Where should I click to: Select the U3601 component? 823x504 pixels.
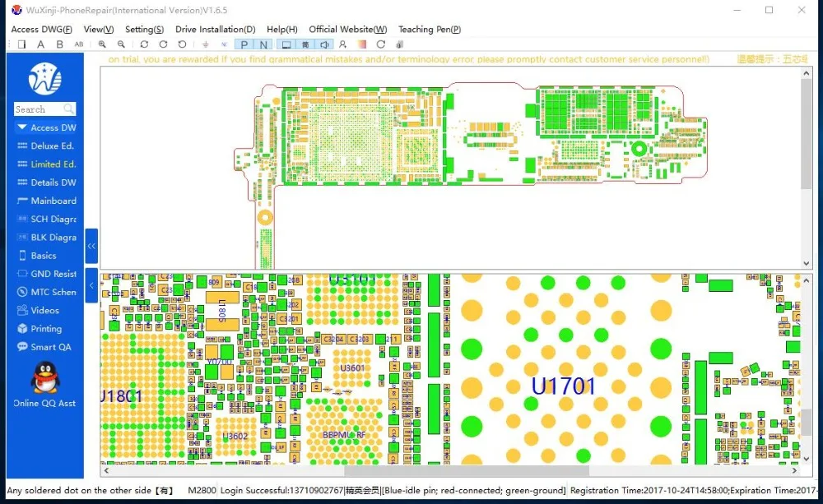352,368
